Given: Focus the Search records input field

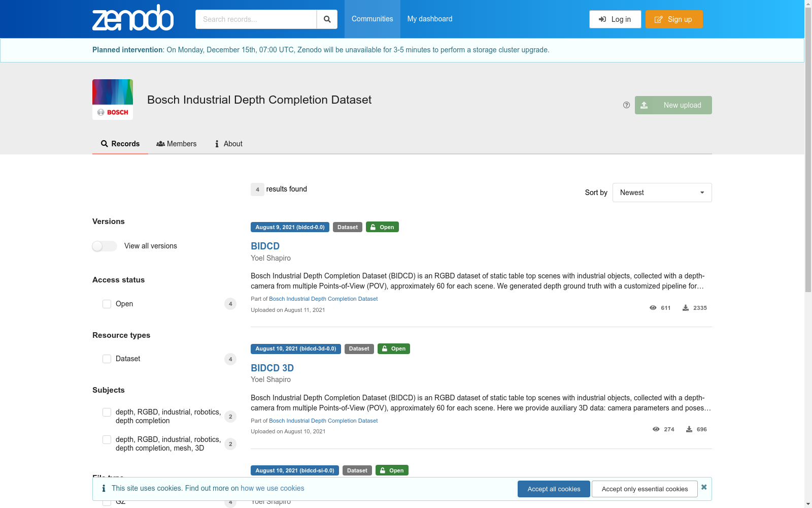Looking at the screenshot, I should click(256, 19).
